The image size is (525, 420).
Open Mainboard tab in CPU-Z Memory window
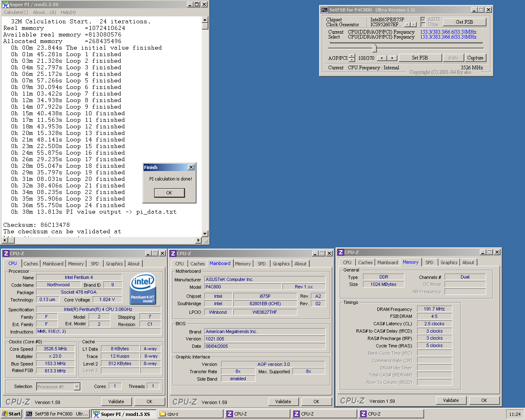click(388, 262)
